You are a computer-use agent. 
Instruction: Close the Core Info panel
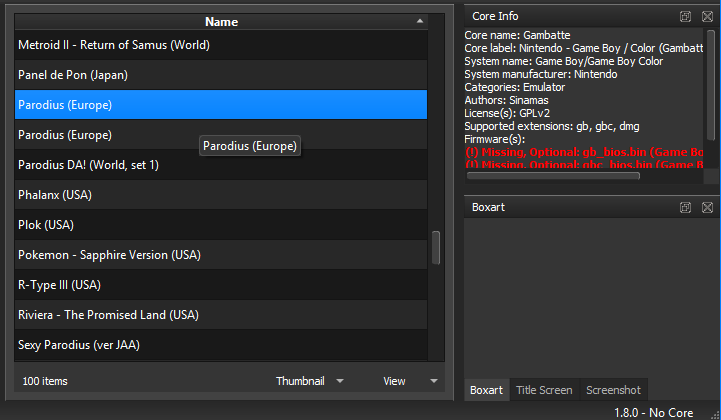(707, 16)
